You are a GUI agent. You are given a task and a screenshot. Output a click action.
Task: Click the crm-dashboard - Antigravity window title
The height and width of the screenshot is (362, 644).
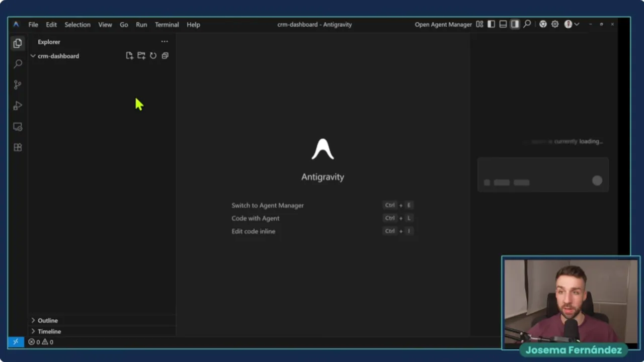(314, 24)
